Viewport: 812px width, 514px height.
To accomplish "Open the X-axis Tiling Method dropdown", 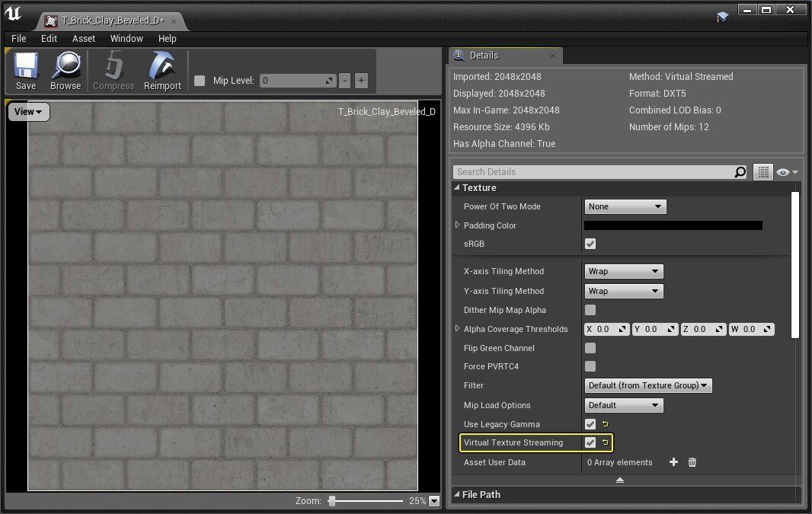I will (x=623, y=271).
